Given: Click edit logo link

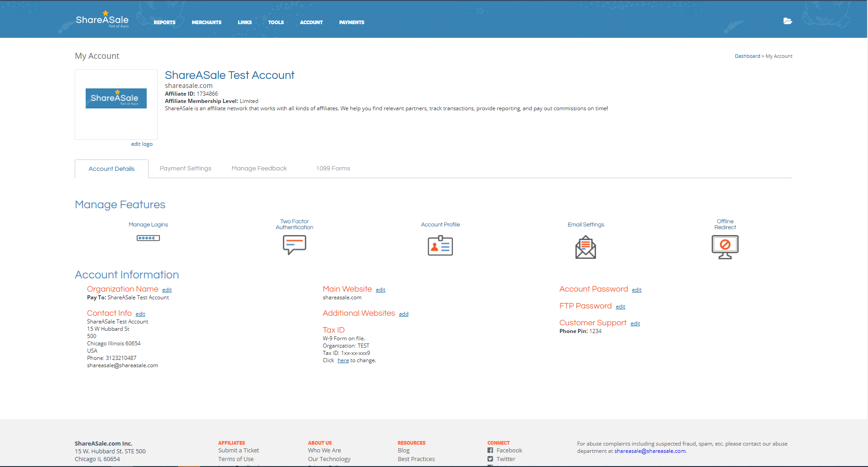Looking at the screenshot, I should tap(142, 144).
